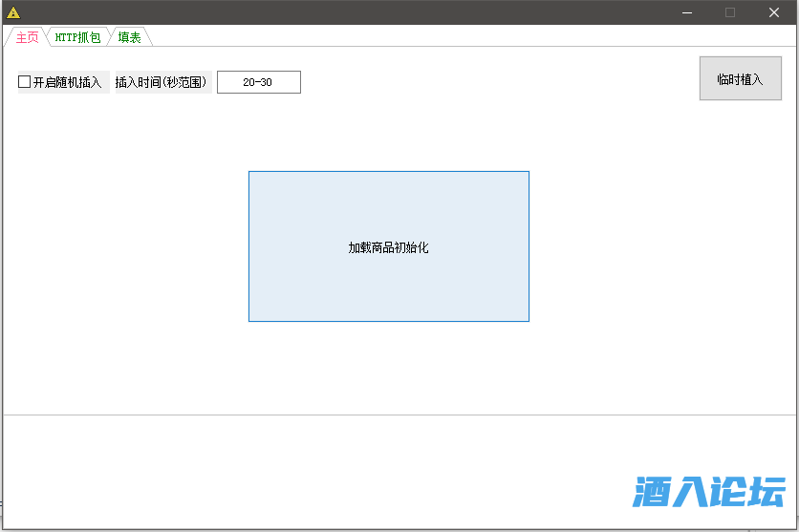Close the window with the X button
Image resolution: width=799 pixels, height=532 pixels.
774,12
